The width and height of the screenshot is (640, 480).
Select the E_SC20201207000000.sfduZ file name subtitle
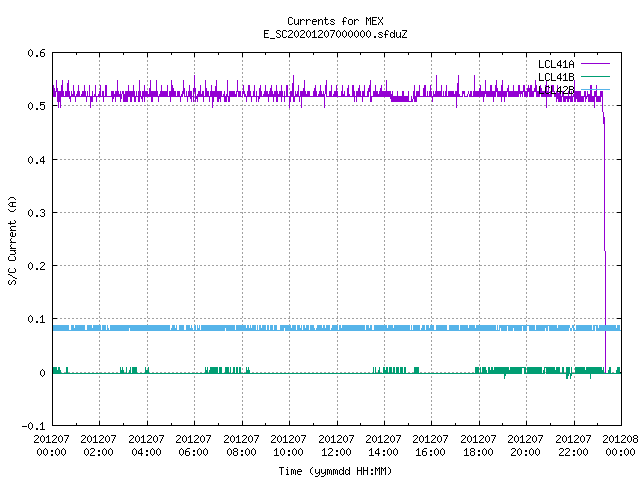point(335,34)
